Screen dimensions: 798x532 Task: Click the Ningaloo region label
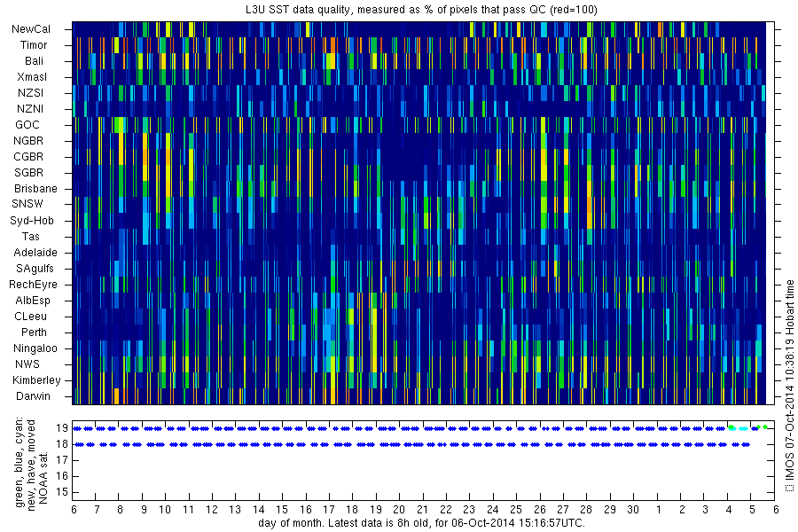[35, 348]
